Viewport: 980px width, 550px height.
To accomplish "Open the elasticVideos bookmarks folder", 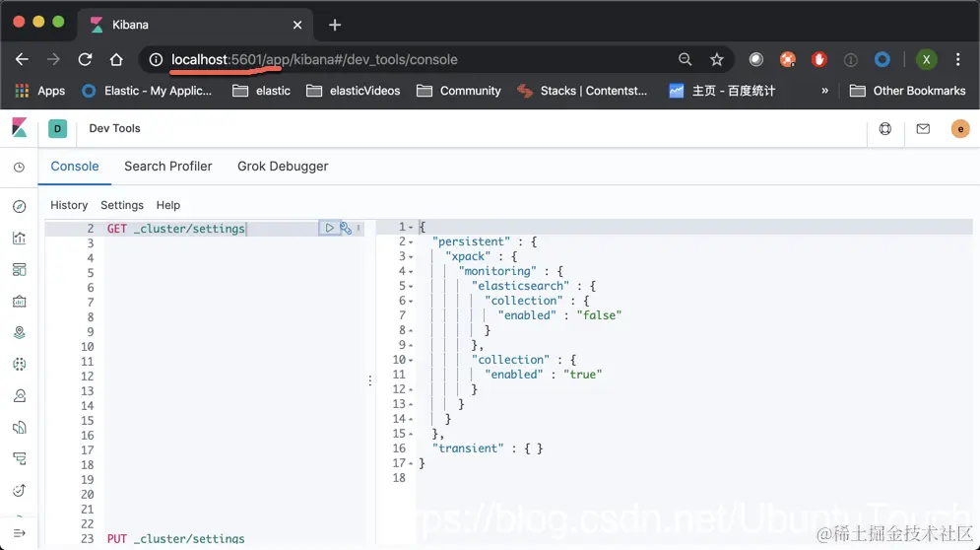I will tap(354, 91).
